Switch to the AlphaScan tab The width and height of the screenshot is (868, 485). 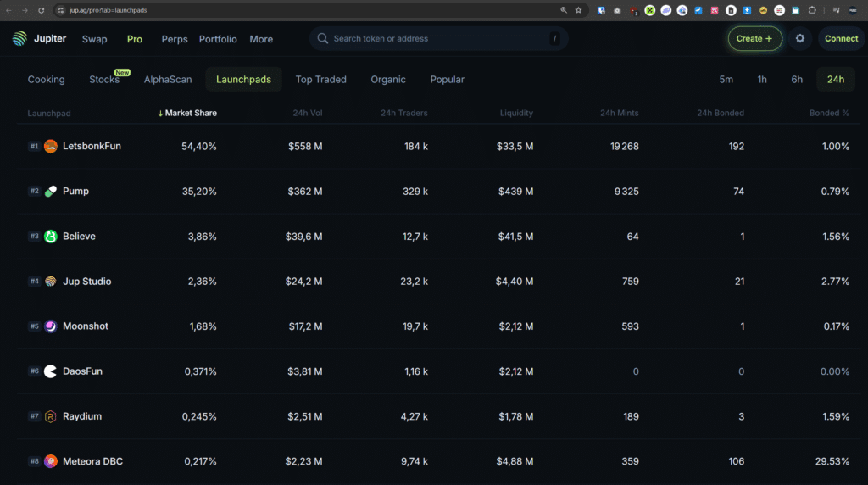tap(168, 79)
